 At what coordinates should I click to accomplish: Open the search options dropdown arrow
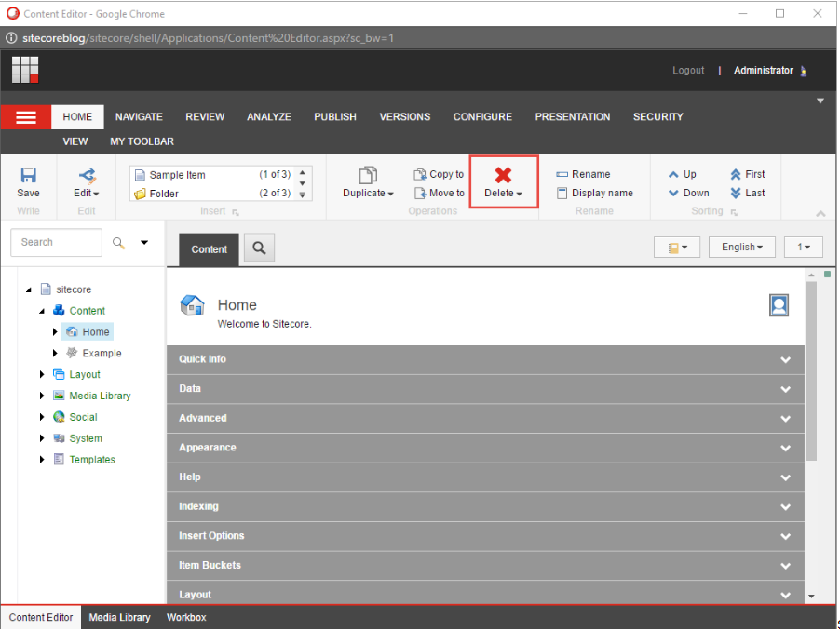144,243
